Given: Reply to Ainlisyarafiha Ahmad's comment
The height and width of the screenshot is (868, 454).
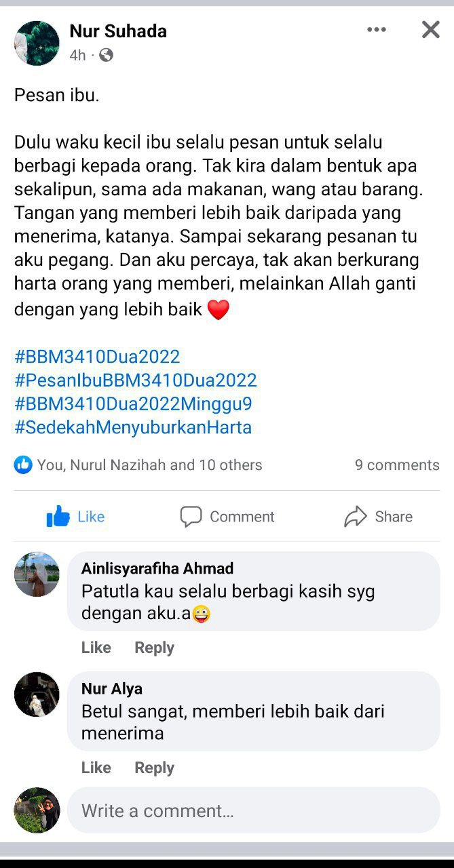Looking at the screenshot, I should click(154, 648).
